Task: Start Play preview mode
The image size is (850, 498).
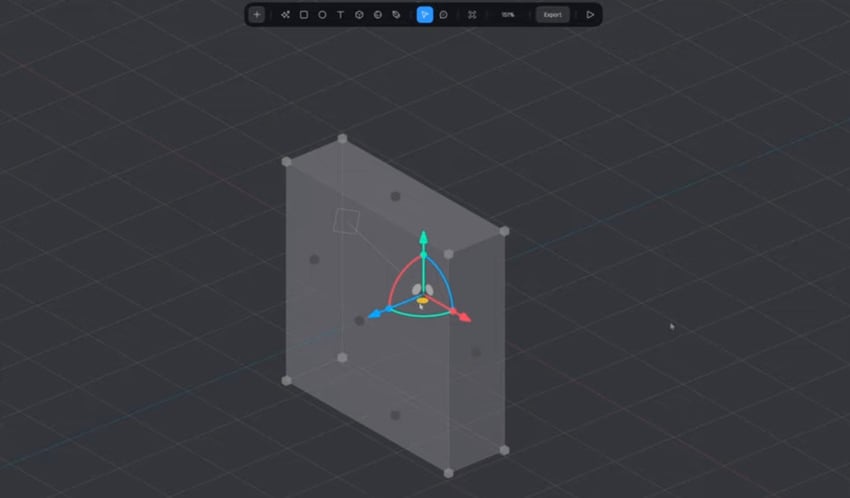Action: 590,15
